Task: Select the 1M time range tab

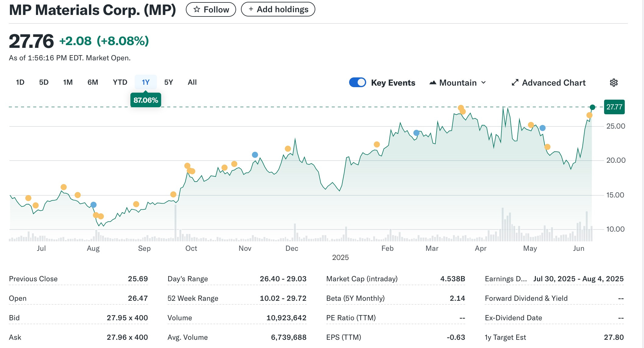Action: 68,82
